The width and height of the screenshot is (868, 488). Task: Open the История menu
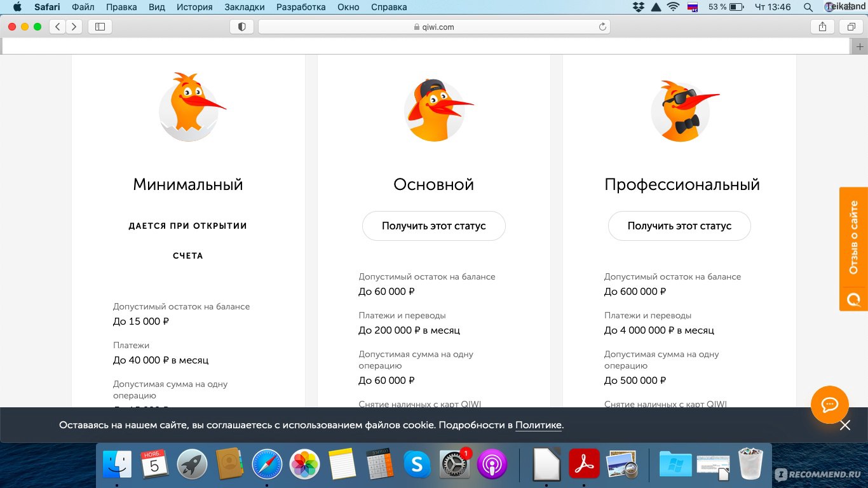point(194,7)
